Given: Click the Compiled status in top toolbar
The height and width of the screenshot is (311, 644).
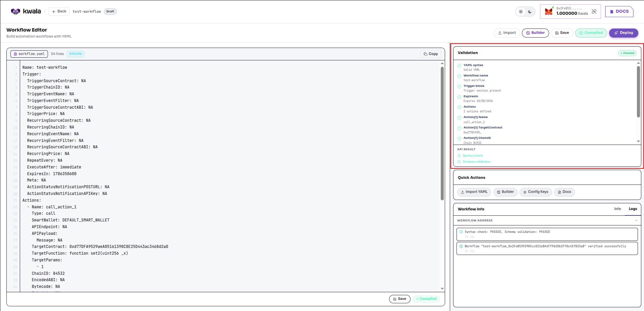Looking at the screenshot, I should click(x=591, y=33).
